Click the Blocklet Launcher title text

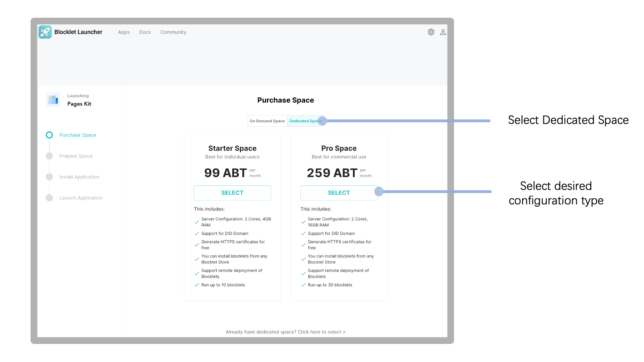tap(78, 32)
